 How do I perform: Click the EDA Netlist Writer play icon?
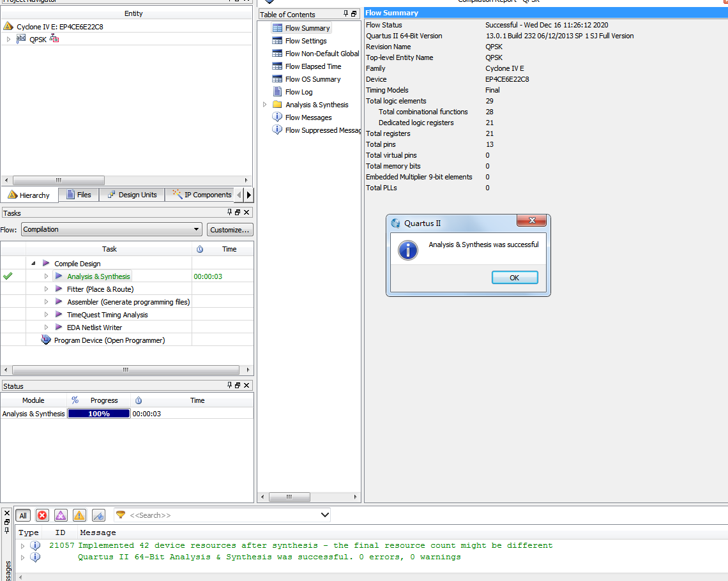coord(59,328)
